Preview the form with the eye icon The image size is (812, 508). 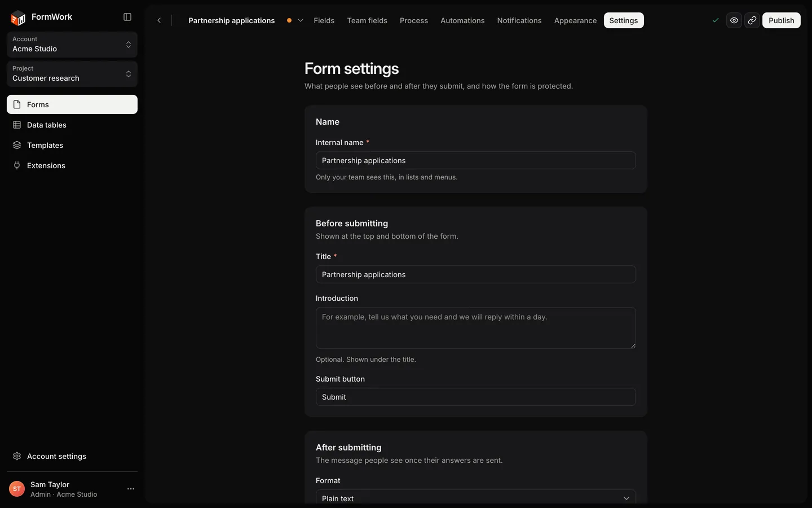tap(734, 20)
